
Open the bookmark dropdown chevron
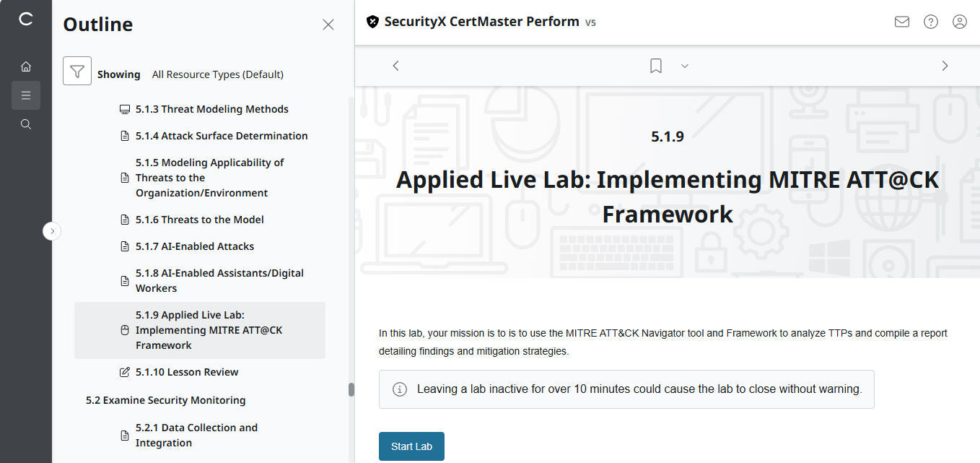pos(684,66)
